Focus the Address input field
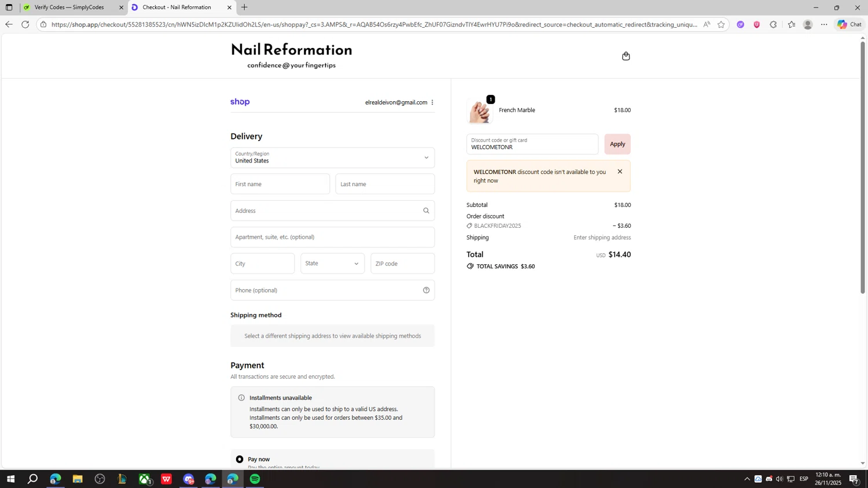868x488 pixels. [x=332, y=210]
